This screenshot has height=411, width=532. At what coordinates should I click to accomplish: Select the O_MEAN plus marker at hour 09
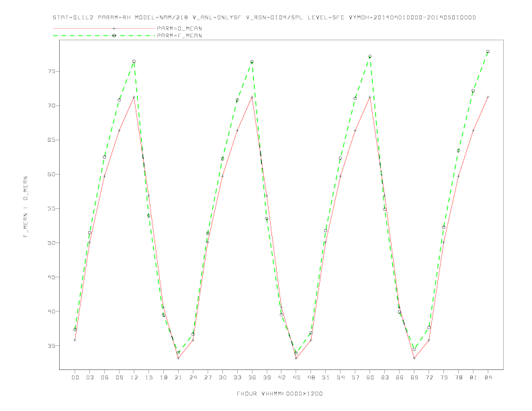click(x=119, y=130)
